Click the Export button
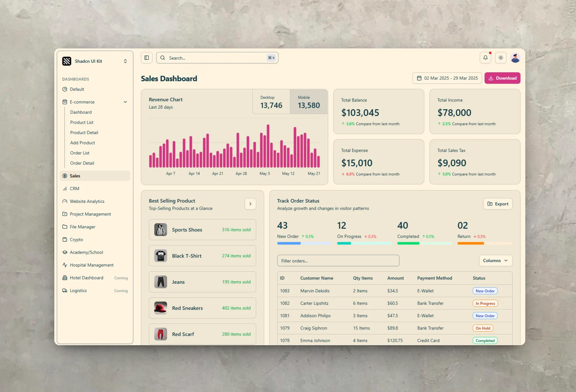 coord(498,204)
